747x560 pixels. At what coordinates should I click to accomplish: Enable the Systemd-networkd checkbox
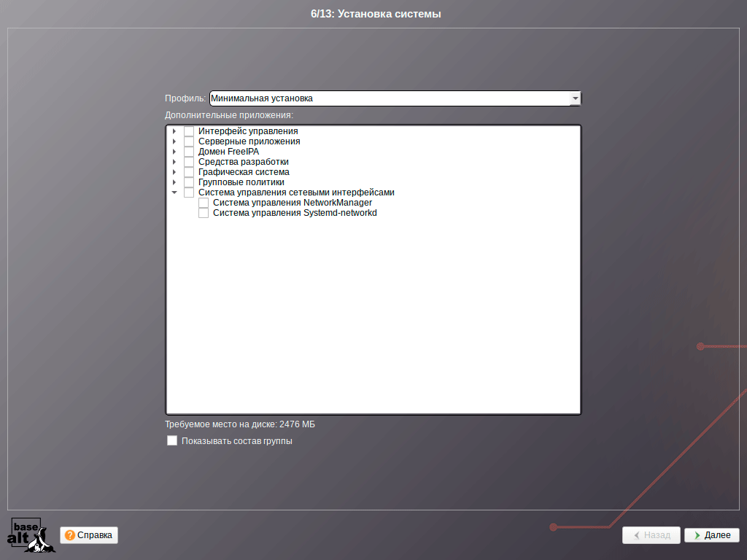point(204,213)
